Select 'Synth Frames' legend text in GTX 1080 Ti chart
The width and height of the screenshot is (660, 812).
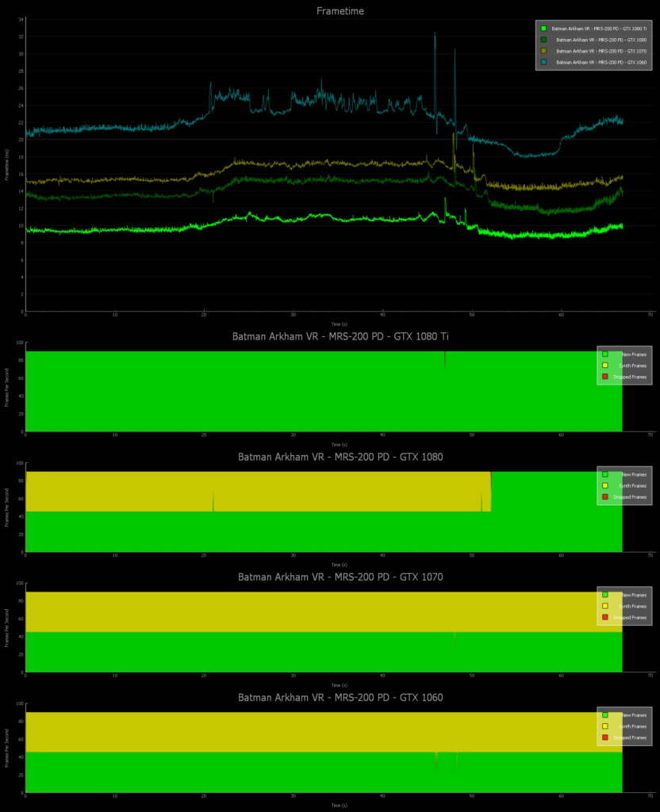(632, 366)
